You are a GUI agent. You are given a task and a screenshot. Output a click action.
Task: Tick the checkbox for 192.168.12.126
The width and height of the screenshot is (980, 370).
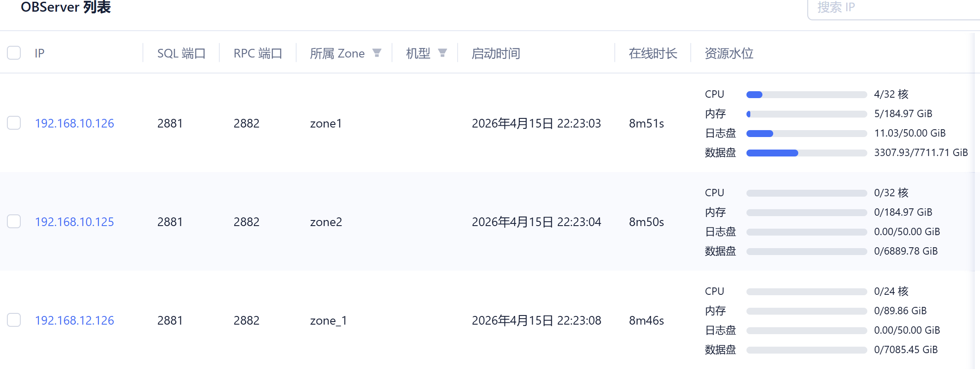(14, 320)
